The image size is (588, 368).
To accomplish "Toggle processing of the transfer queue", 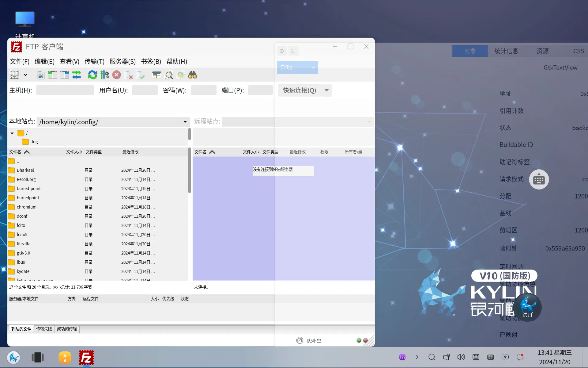I will pos(104,75).
